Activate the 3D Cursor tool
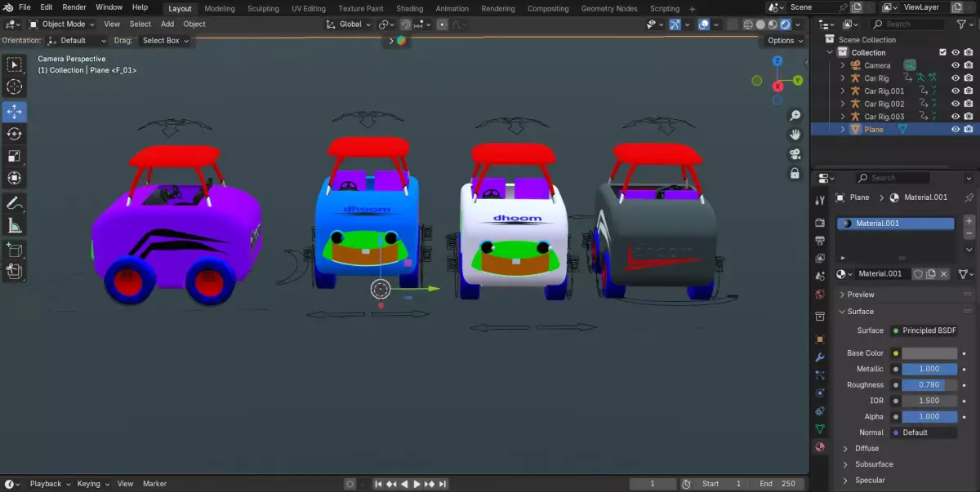The image size is (980, 492). [15, 86]
